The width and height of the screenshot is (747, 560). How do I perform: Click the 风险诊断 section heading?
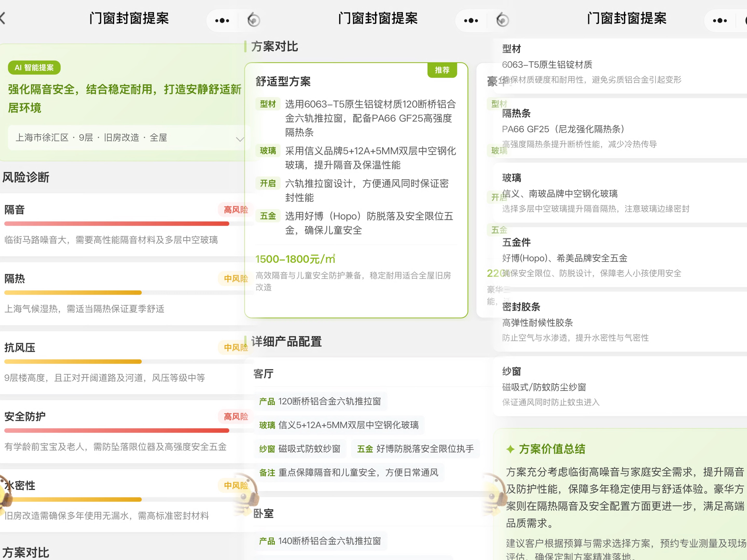(x=26, y=177)
